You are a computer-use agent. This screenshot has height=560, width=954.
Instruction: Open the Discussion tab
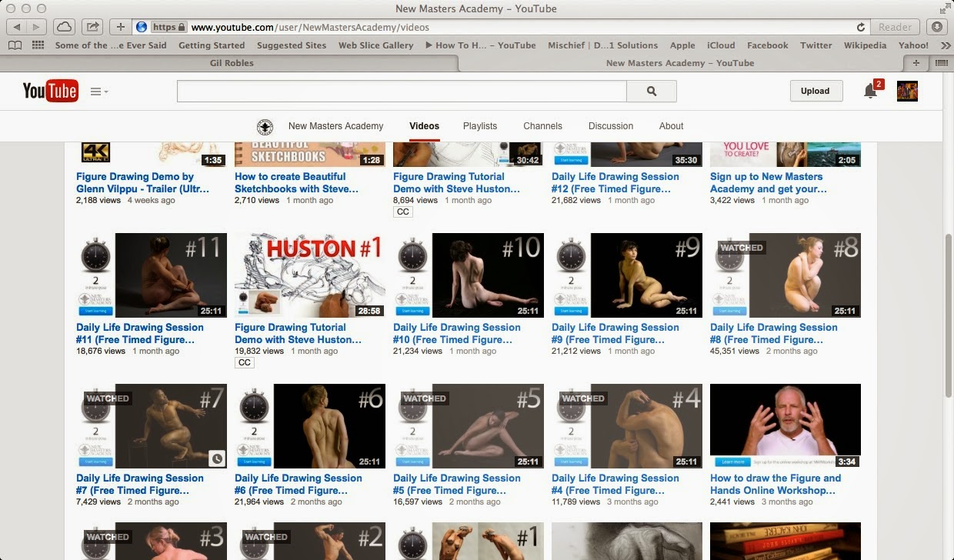coord(611,126)
